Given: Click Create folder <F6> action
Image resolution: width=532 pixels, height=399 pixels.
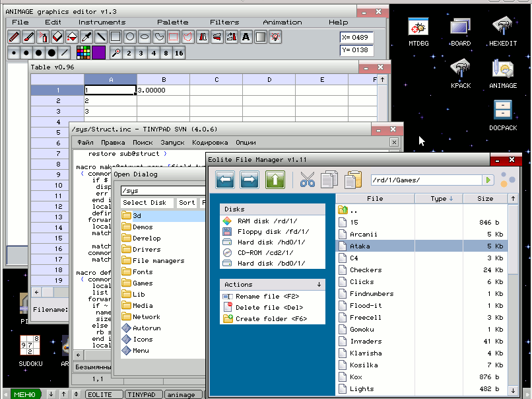Looking at the screenshot, I should 265,319.
